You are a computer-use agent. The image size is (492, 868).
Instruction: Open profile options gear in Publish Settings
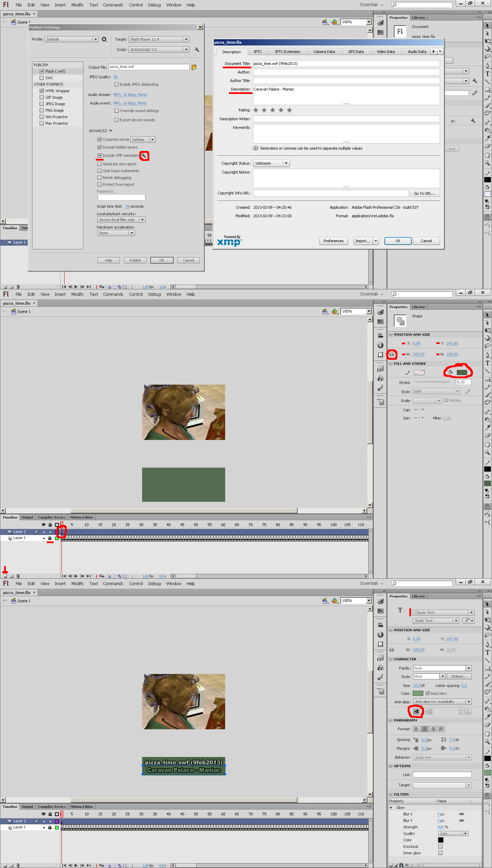point(104,39)
